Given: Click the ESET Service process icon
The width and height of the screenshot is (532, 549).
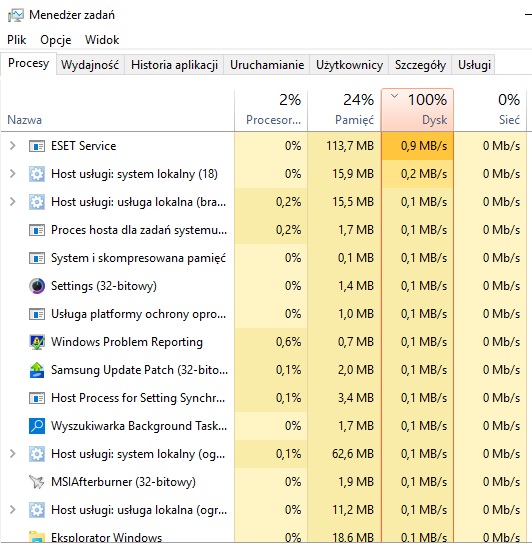Looking at the screenshot, I should click(37, 146).
